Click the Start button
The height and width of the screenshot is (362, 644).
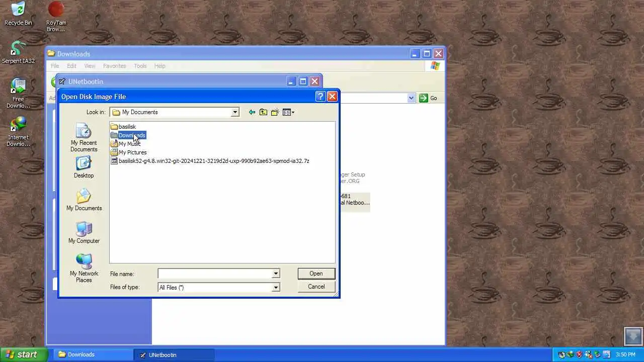[x=24, y=354]
